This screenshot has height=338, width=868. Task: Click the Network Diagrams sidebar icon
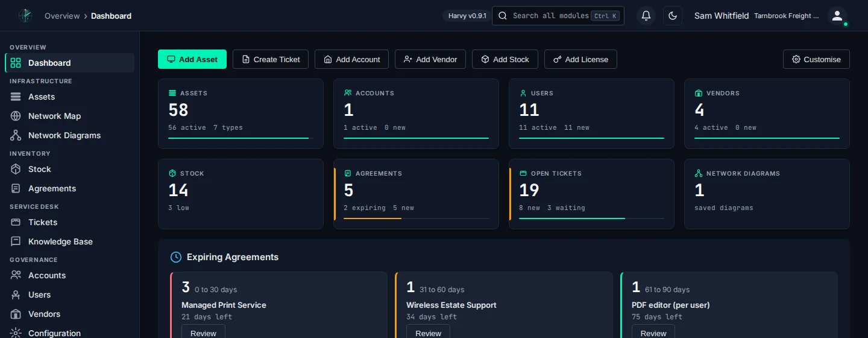tap(16, 135)
